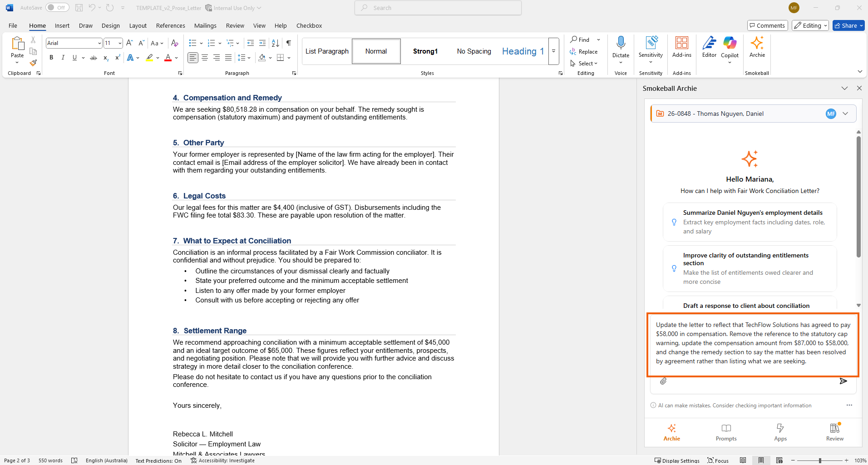The width and height of the screenshot is (868, 465).
Task: Click the Format Painter icon
Action: pos(33,63)
